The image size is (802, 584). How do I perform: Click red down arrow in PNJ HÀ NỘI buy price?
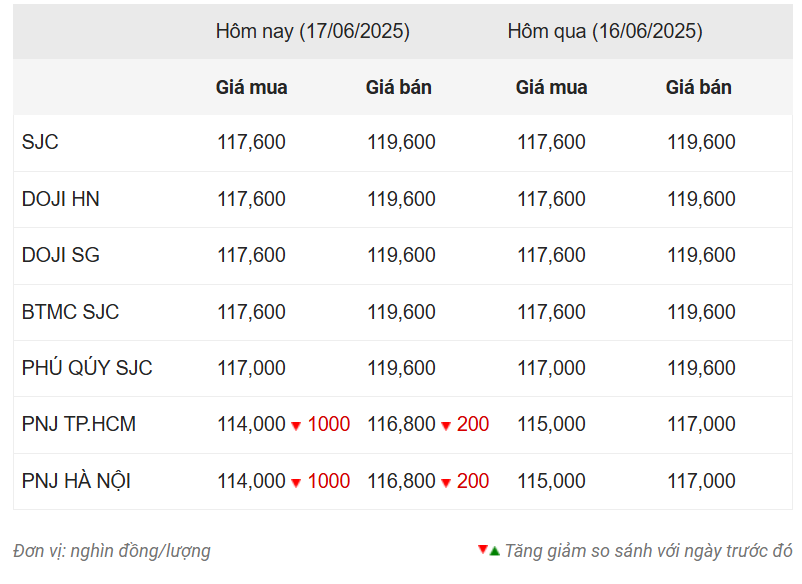coord(296,482)
